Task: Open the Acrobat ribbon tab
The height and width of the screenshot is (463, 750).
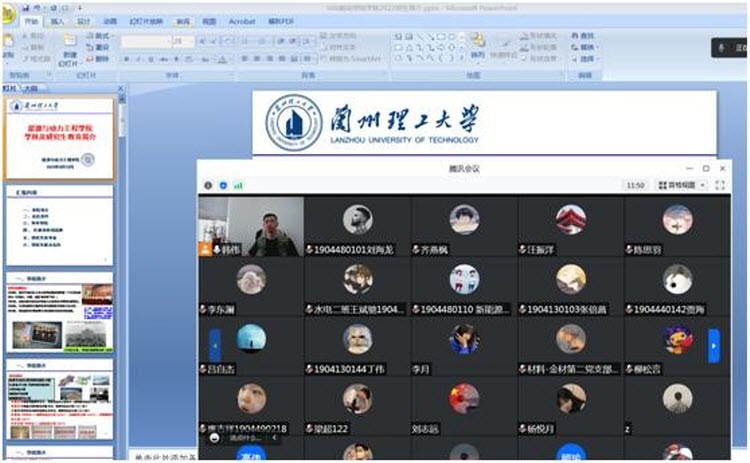Action: click(242, 19)
